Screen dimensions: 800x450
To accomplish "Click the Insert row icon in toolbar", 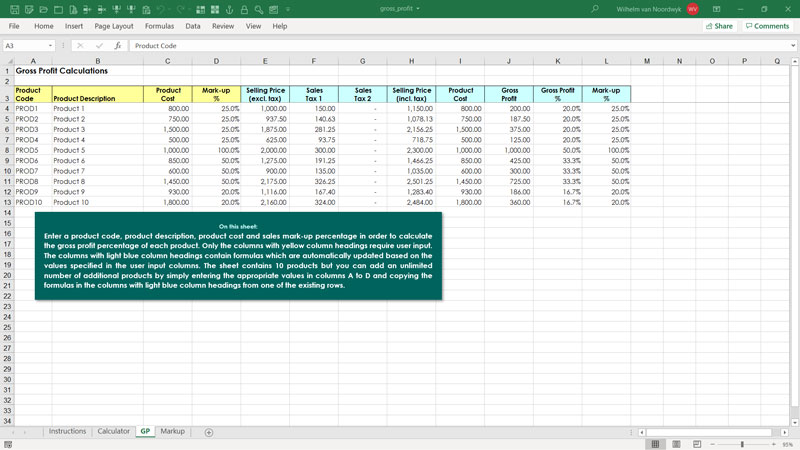I will point(88,10).
